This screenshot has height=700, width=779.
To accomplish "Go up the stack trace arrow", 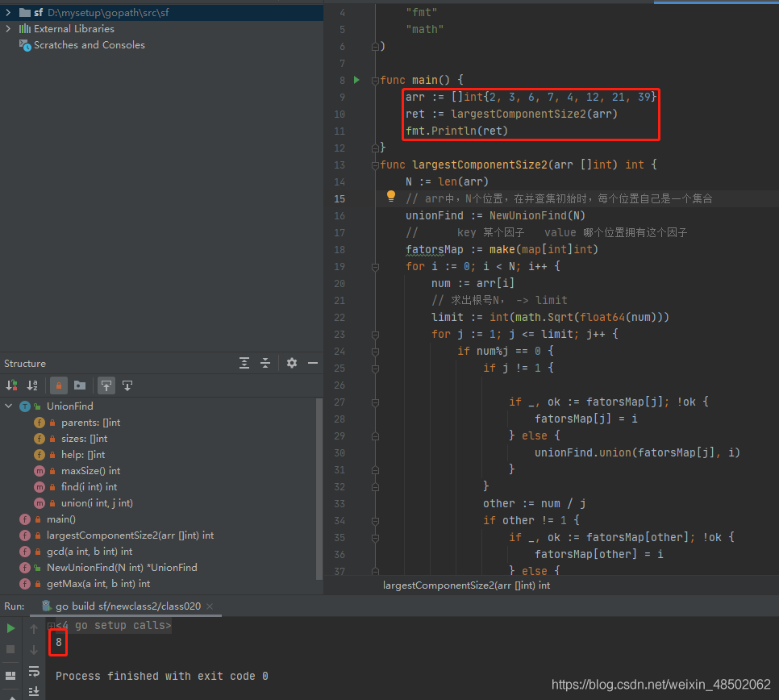I will [x=34, y=629].
